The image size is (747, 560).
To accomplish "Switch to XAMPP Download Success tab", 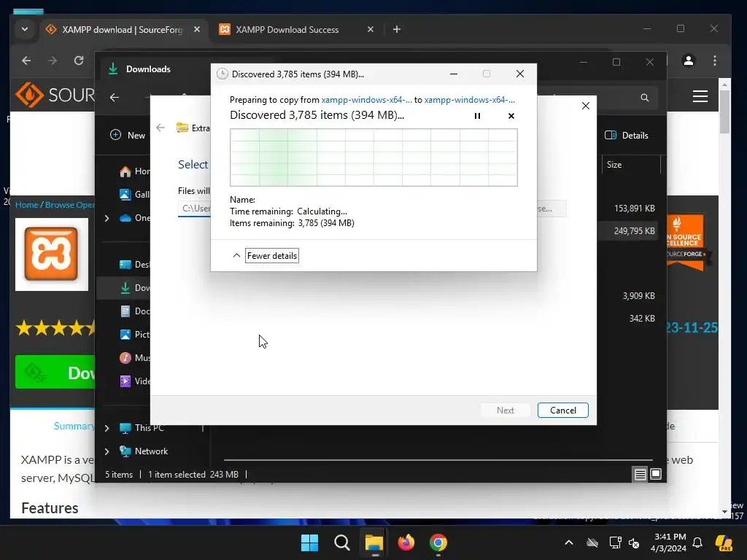I will point(287,29).
